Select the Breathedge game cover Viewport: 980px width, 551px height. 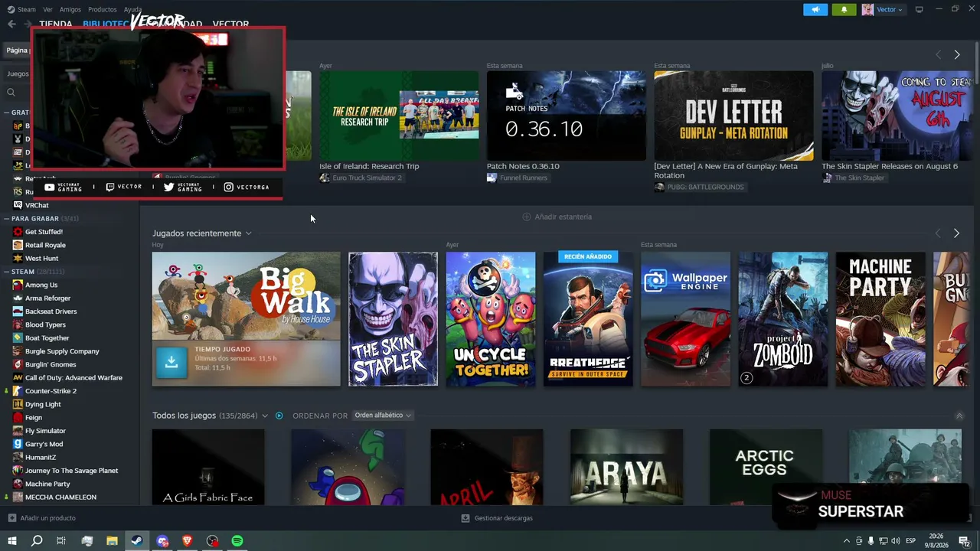tap(588, 319)
